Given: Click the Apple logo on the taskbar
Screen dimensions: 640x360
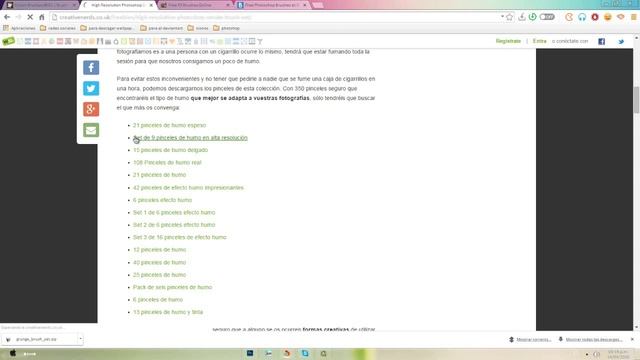Looking at the screenshot, I should pyautogui.click(x=13, y=353).
